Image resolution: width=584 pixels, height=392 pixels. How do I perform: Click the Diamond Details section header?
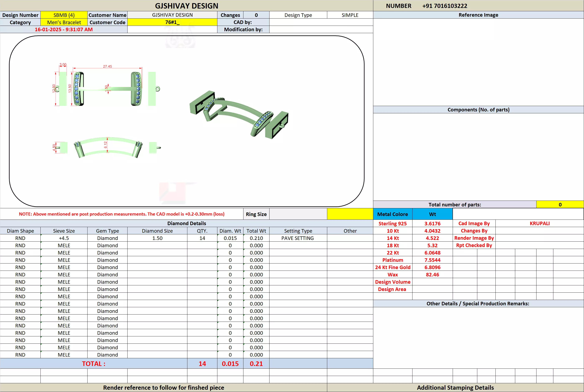(x=187, y=223)
